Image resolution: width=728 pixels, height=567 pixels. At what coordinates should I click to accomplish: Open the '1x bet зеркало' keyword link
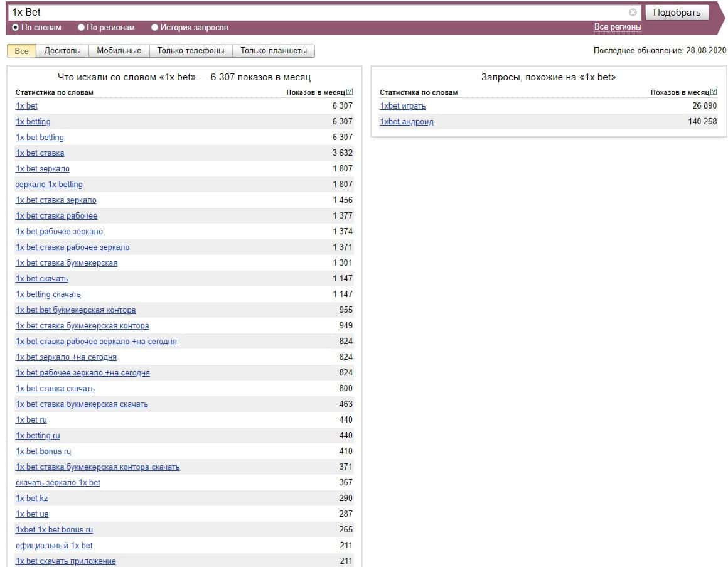click(43, 169)
